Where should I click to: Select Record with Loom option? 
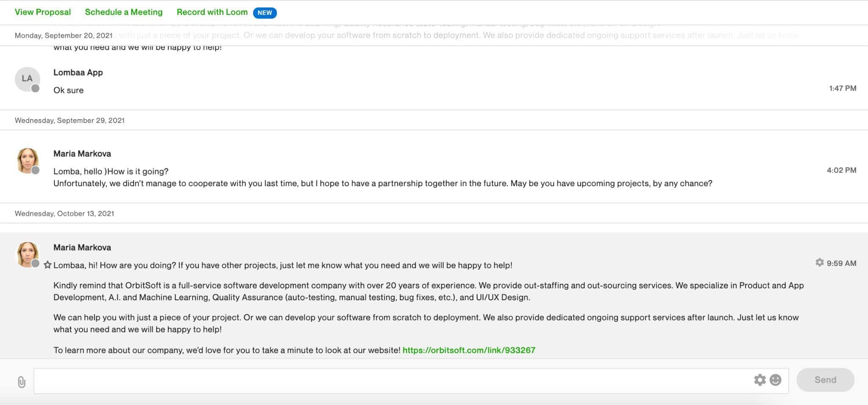(212, 12)
